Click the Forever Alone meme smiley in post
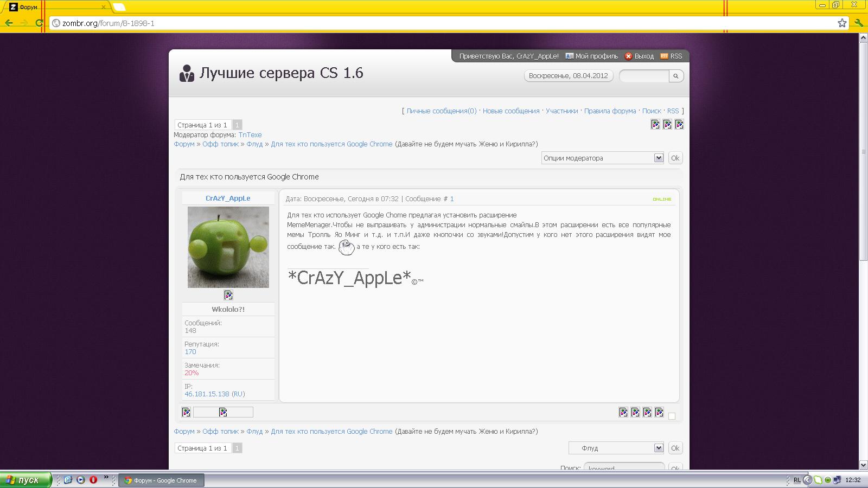 click(346, 247)
